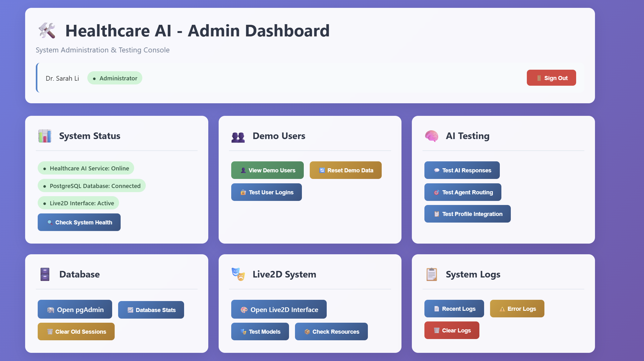The image size is (644, 361).
Task: Click the Administrator role badge
Action: click(x=115, y=78)
